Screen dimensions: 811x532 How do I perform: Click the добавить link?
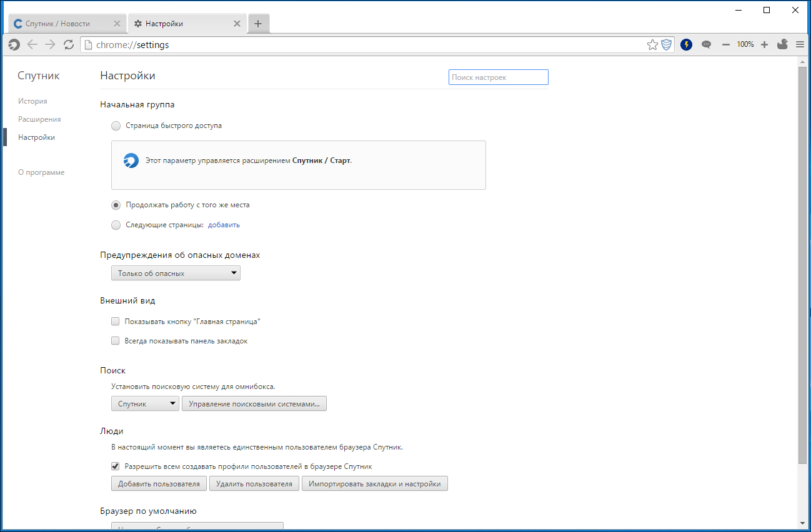point(224,225)
